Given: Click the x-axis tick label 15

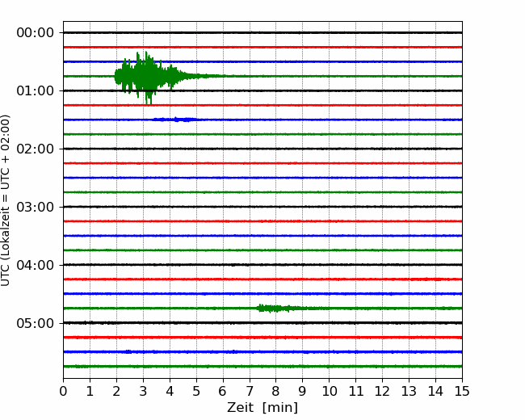Looking at the screenshot, I should coord(462,391).
